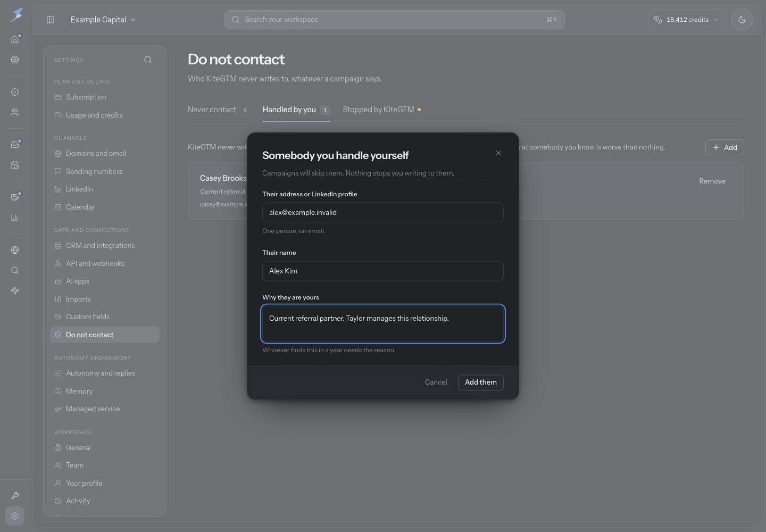Open AI apps settings
The width and height of the screenshot is (766, 532).
[x=105, y=281]
